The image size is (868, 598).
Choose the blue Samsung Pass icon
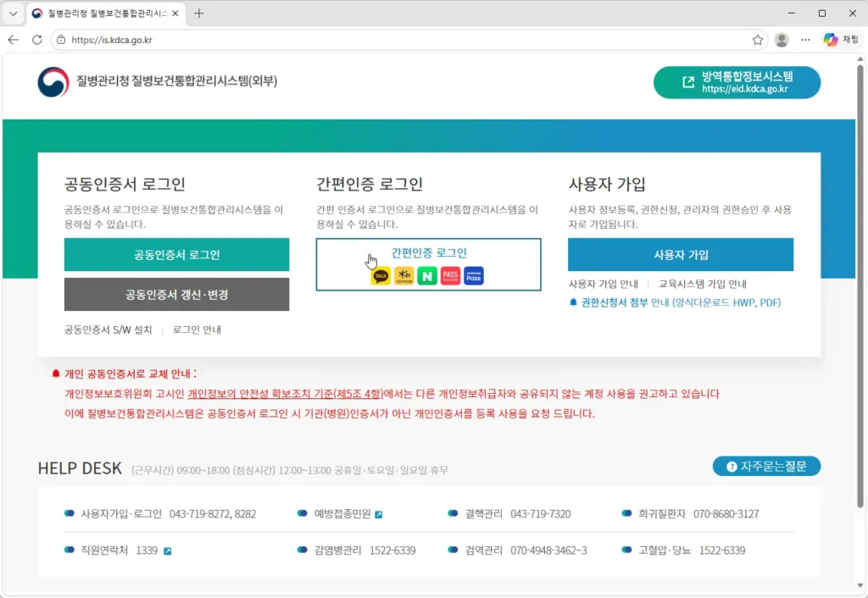tap(474, 275)
